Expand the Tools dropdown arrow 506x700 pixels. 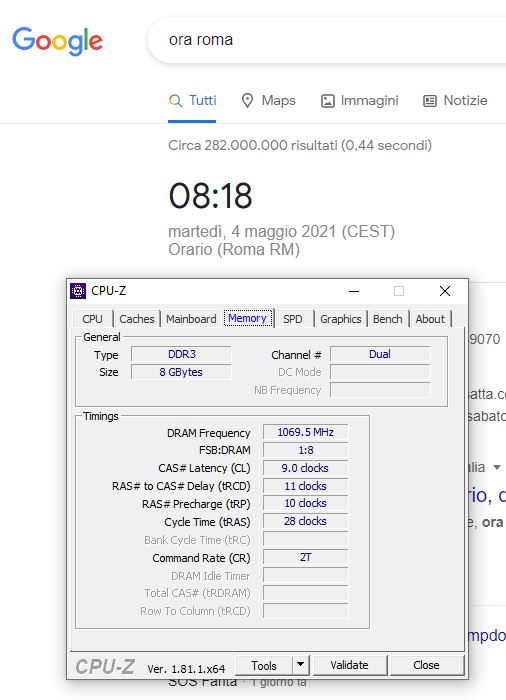point(301,664)
